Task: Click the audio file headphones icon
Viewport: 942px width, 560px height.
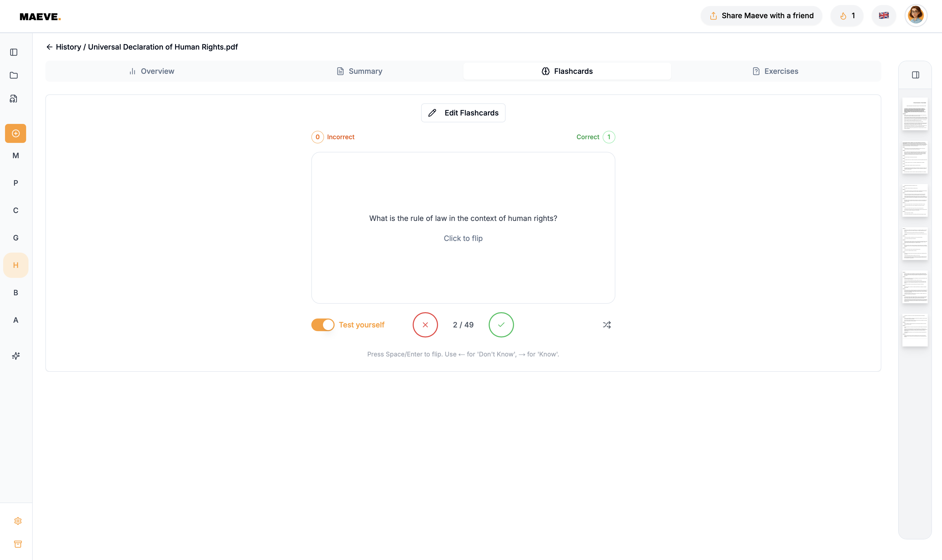Action: coord(14,99)
